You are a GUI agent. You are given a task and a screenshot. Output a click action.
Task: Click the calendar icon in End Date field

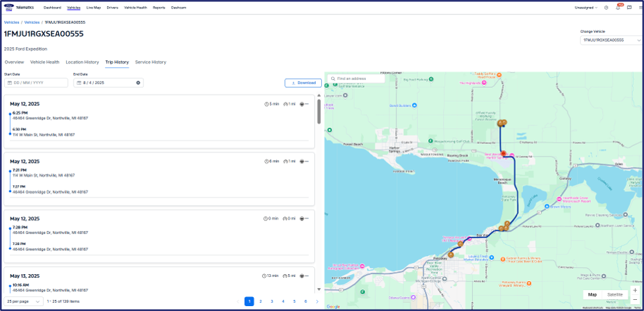click(79, 83)
